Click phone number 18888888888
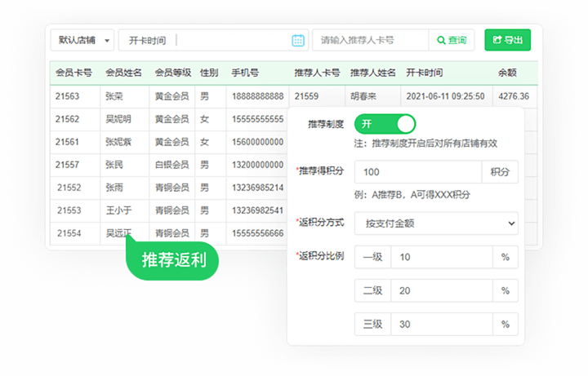Image resolution: width=588 pixels, height=376 pixels. tap(257, 96)
